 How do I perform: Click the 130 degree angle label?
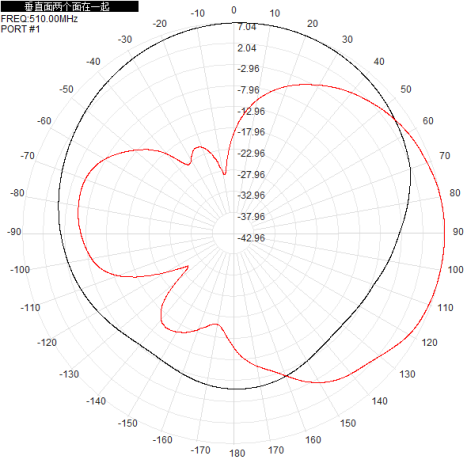tap(407, 374)
